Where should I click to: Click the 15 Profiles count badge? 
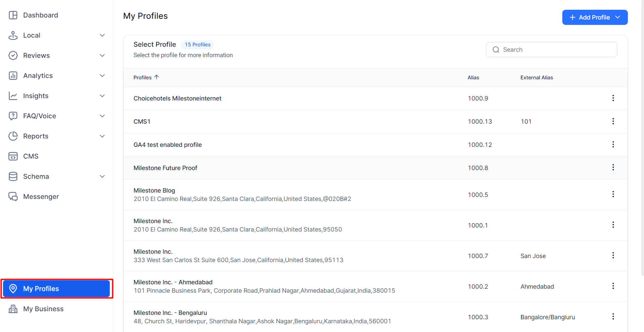pos(198,45)
